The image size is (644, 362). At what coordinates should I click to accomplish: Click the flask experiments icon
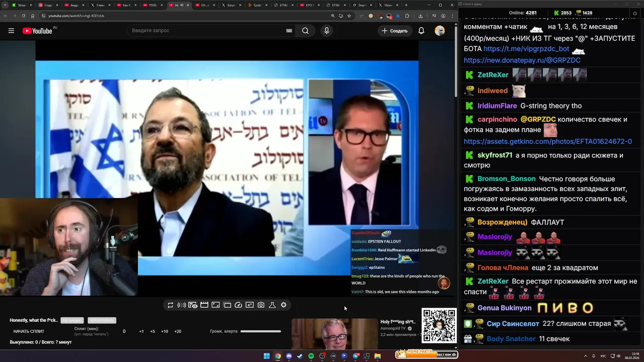tap(272, 305)
